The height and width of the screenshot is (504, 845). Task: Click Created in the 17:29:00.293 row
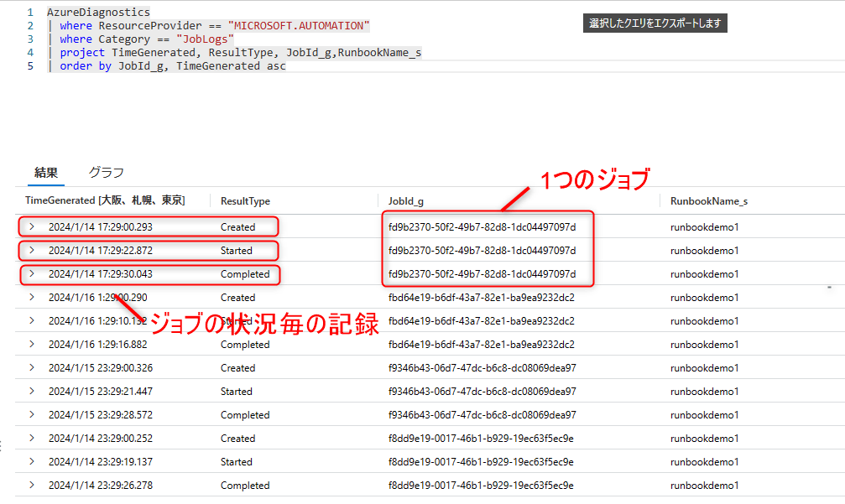[x=237, y=226]
